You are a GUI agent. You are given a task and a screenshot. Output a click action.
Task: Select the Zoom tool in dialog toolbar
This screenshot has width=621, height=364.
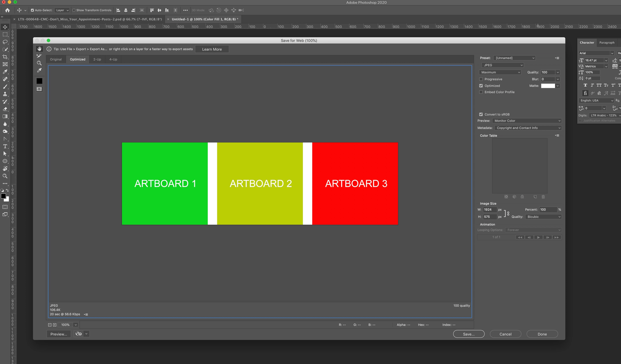point(39,63)
